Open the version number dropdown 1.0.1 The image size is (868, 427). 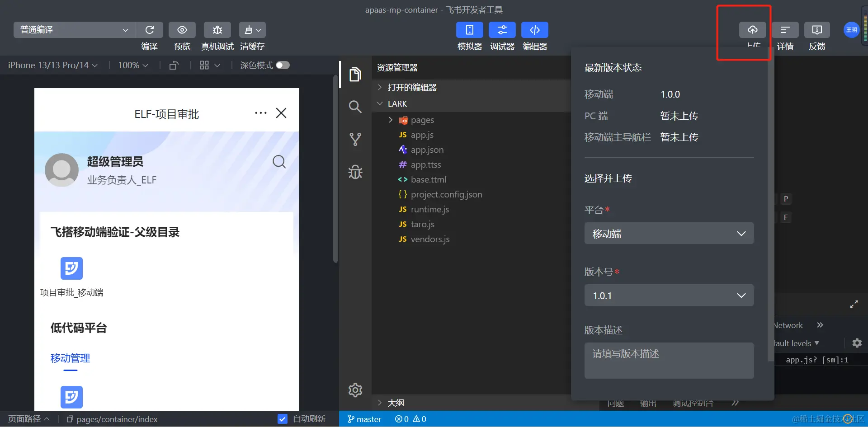pos(669,296)
